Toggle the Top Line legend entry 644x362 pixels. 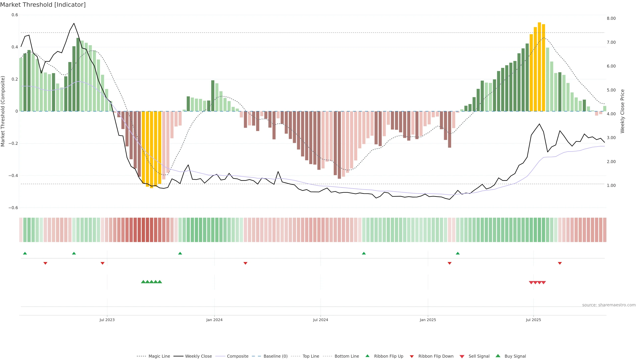point(311,356)
